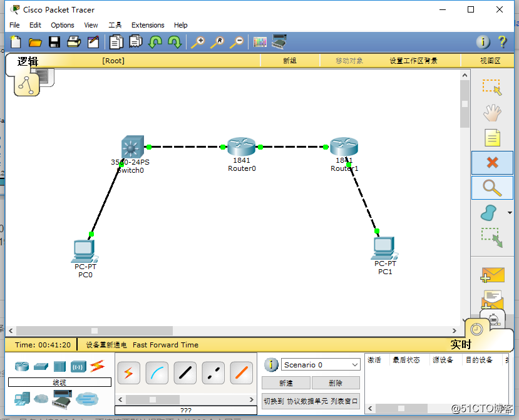Open the View menu

point(91,25)
